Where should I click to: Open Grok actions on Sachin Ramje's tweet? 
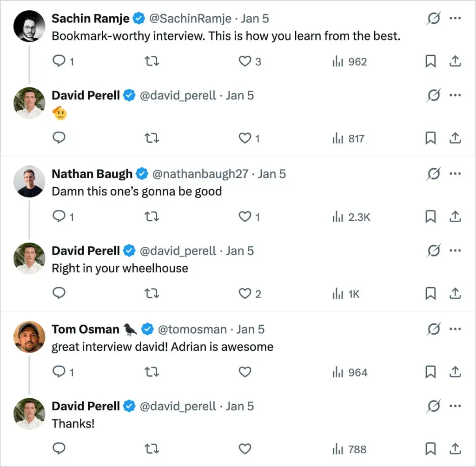coord(433,18)
